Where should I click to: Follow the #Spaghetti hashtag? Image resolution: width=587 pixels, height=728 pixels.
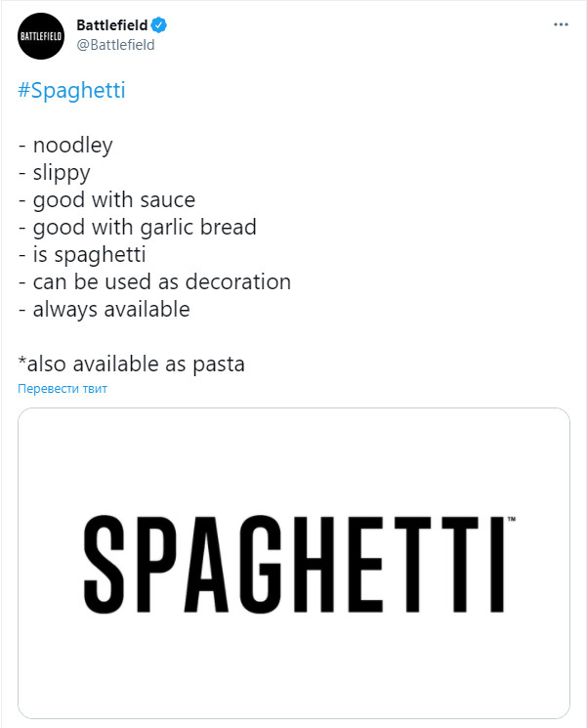[71, 91]
